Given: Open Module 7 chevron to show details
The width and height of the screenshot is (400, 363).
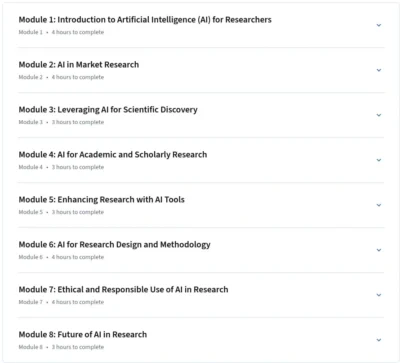Looking at the screenshot, I should tap(379, 295).
